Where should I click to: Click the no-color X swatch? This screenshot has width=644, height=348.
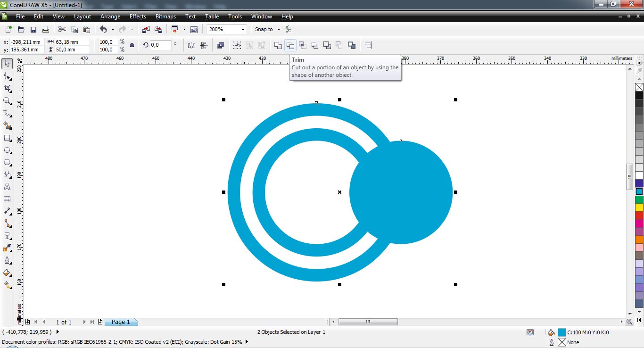639,87
